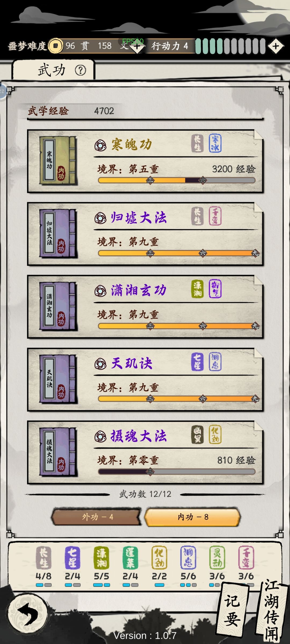
Task: Click the 寒魄功 experience progress bar
Action: point(177,180)
